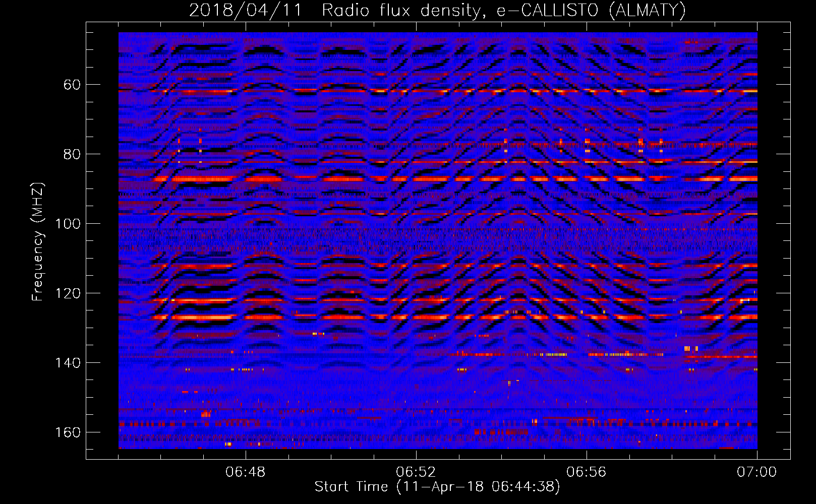This screenshot has height=504, width=816.
Task: Click the "Start Time (11-Apr-18 06:44:38)" label
Action: click(x=437, y=487)
